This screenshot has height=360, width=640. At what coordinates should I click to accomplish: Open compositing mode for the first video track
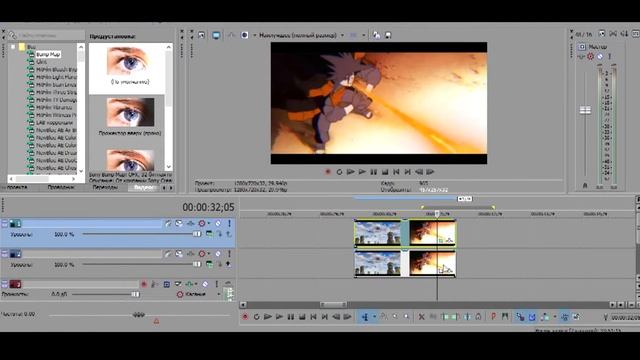click(x=209, y=234)
